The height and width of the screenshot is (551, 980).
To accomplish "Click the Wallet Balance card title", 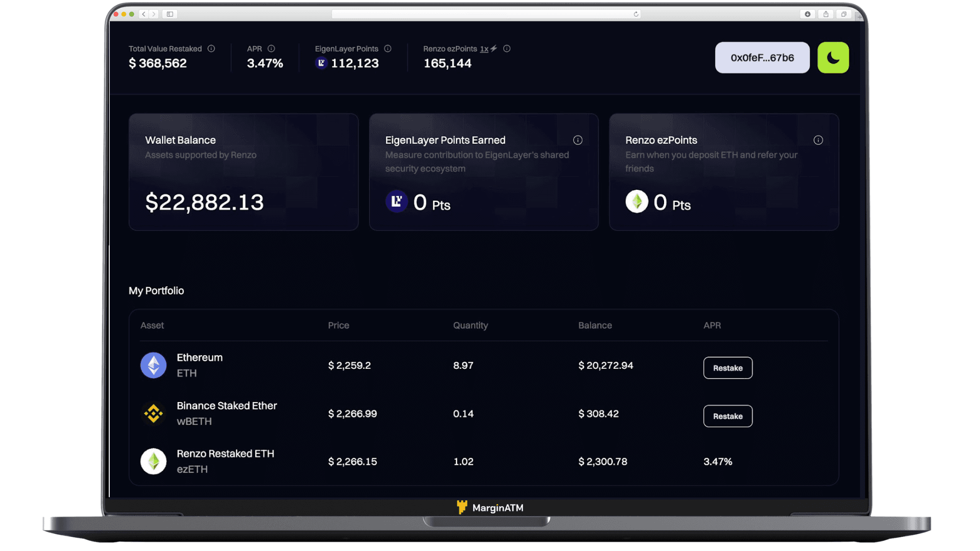I will [180, 140].
